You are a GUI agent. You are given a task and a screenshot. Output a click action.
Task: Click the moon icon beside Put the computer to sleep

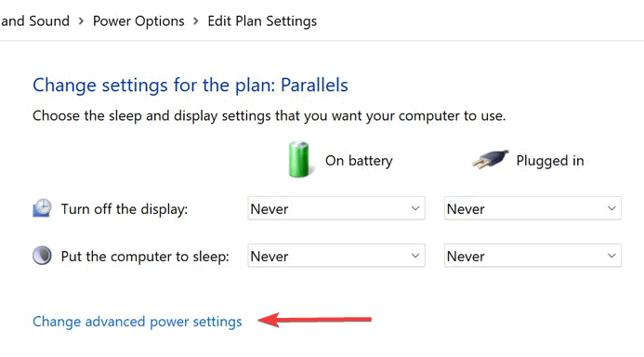[x=42, y=256]
